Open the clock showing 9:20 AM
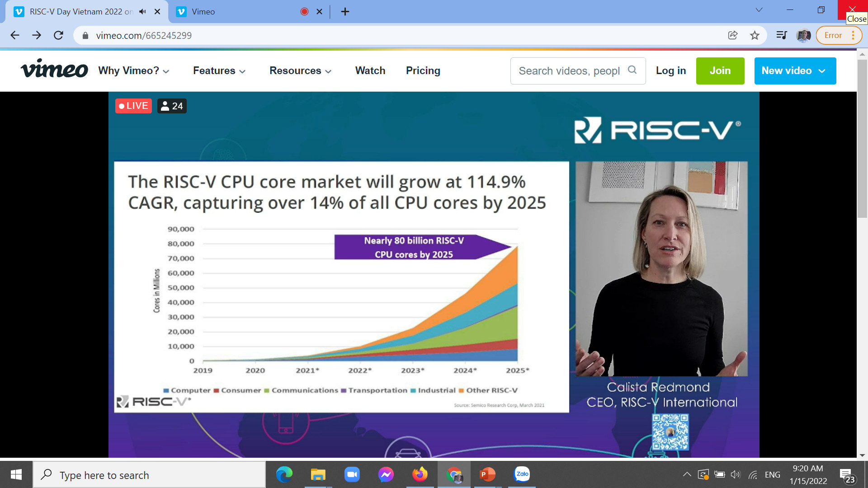Screen dimensions: 868x488 808,474
